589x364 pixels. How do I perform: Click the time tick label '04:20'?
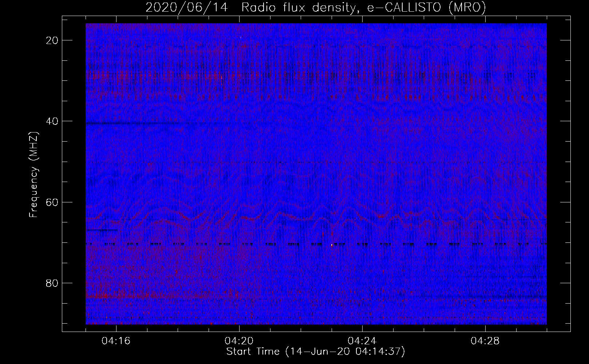pyautogui.click(x=239, y=341)
